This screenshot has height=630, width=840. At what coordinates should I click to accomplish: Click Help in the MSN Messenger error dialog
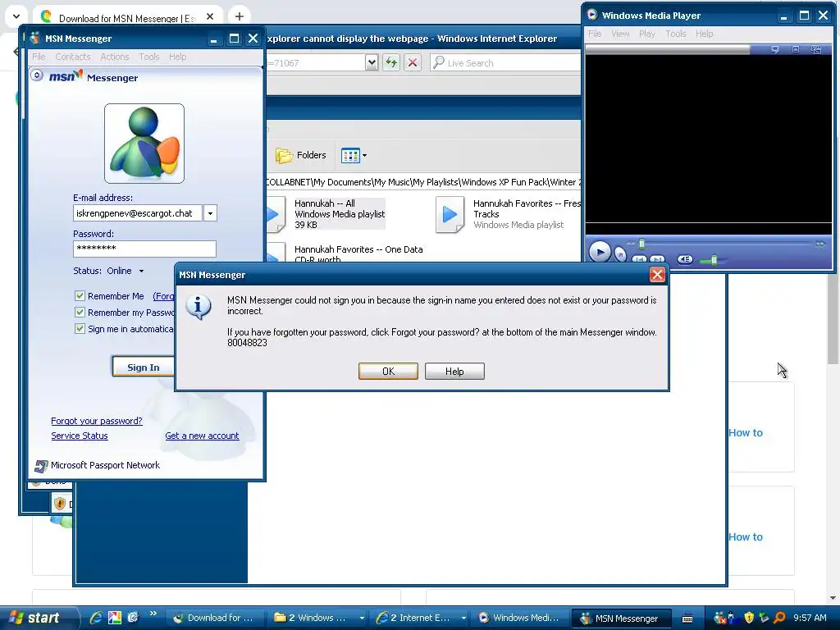coord(454,372)
